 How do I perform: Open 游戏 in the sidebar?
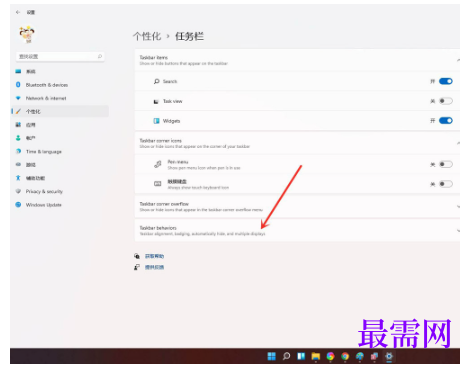click(x=60, y=165)
